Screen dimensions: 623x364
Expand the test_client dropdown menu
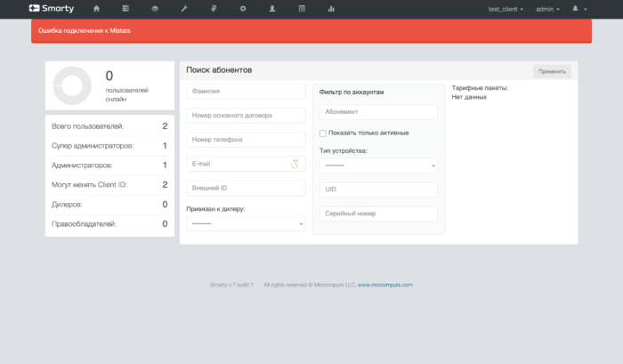506,9
